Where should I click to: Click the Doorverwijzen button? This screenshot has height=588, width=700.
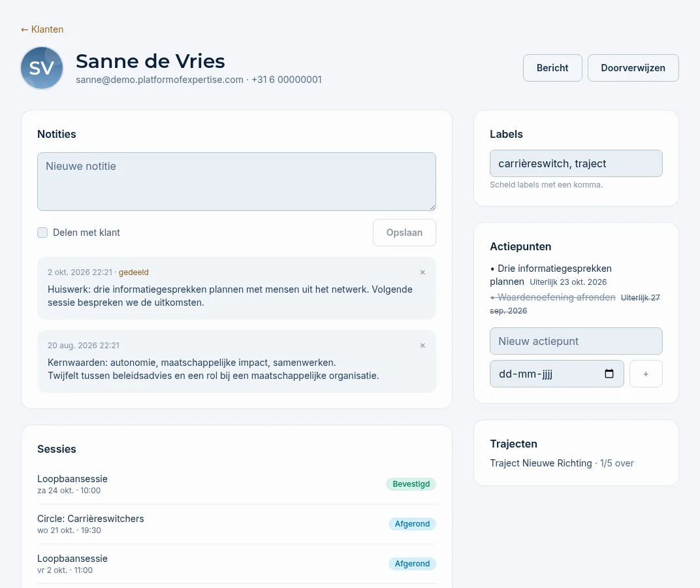pyautogui.click(x=633, y=68)
